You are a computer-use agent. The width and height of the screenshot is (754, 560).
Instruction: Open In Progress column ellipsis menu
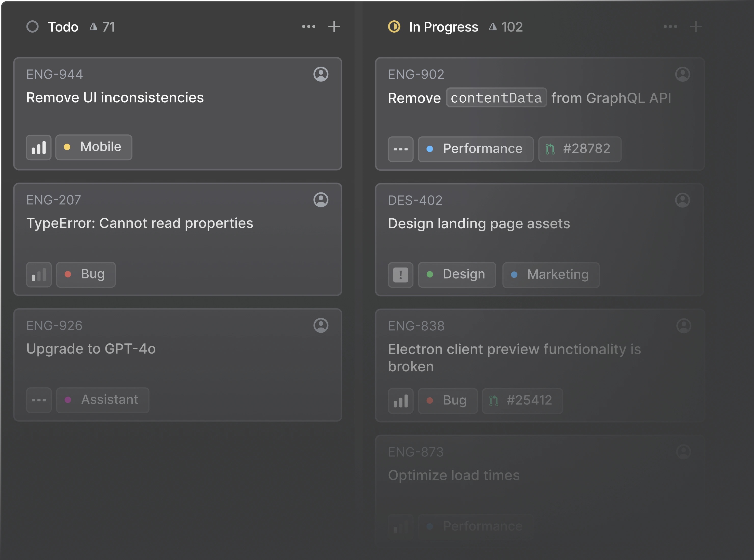point(670,27)
